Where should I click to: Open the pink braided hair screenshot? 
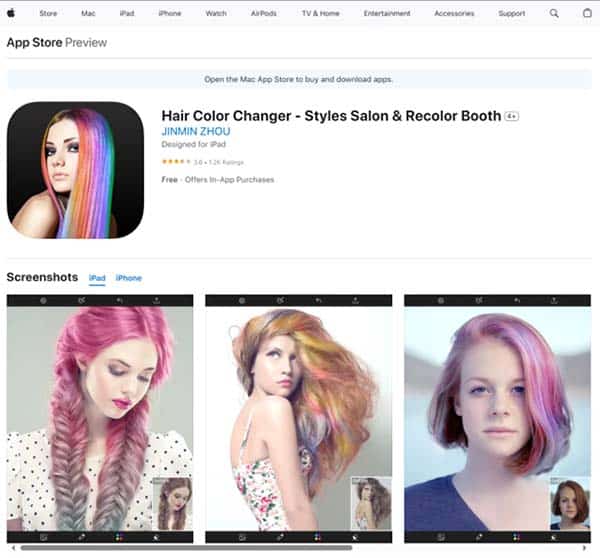(100, 418)
